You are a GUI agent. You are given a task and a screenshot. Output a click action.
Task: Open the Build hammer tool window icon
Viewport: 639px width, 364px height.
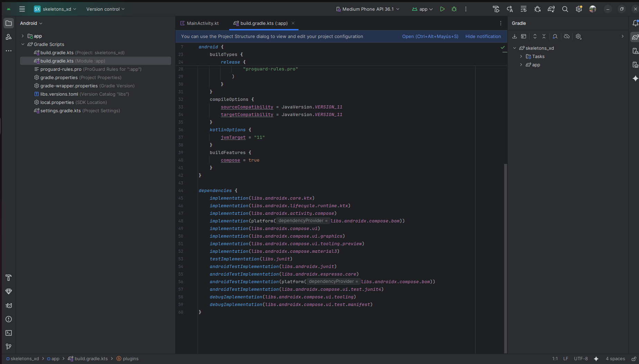[9, 278]
